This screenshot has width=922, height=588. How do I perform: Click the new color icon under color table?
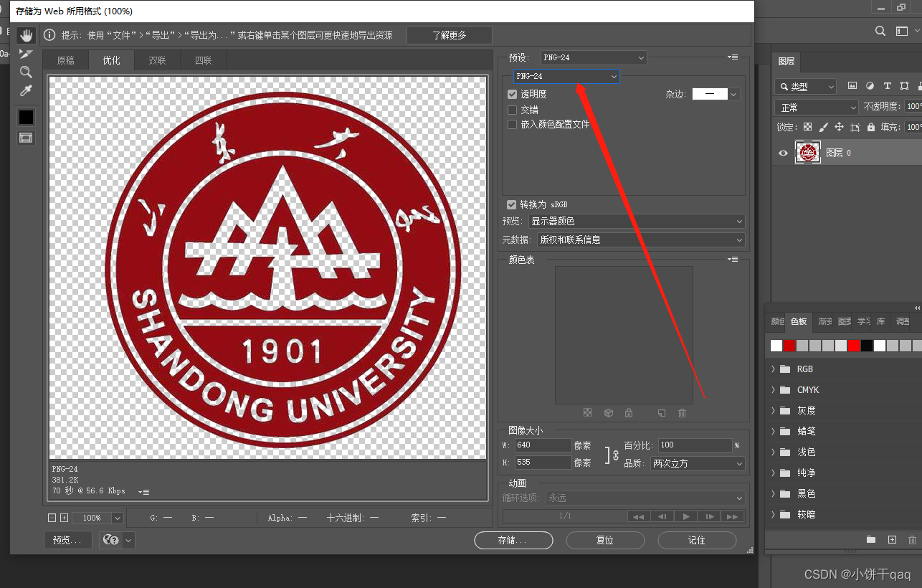662,413
